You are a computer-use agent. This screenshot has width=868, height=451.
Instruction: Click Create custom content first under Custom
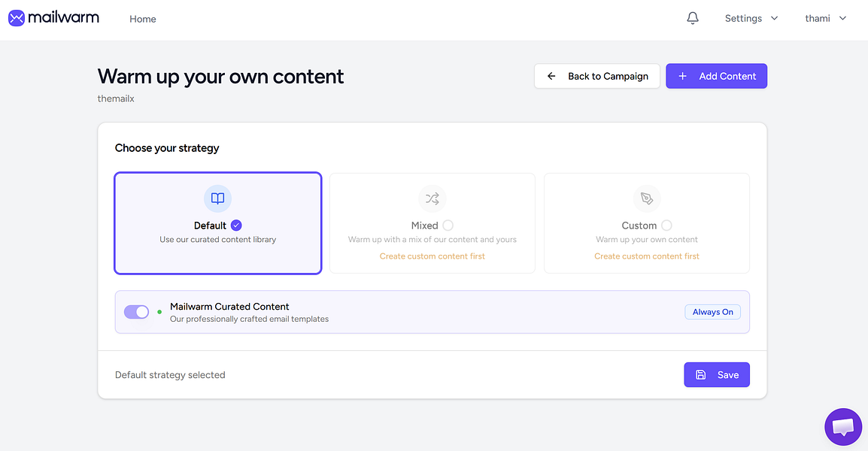[x=647, y=256]
